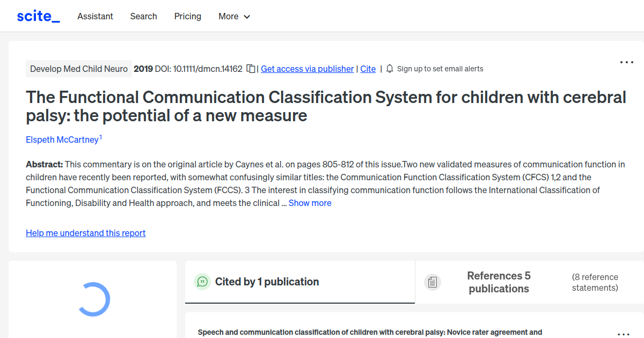The width and height of the screenshot is (644, 338).
Task: Switch to the Cited by 1 publication tab
Action: [x=267, y=282]
